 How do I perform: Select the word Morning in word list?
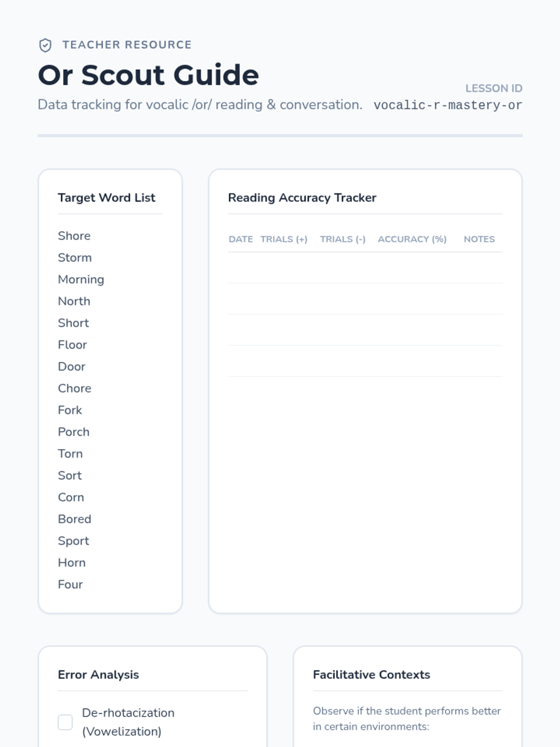click(x=81, y=279)
